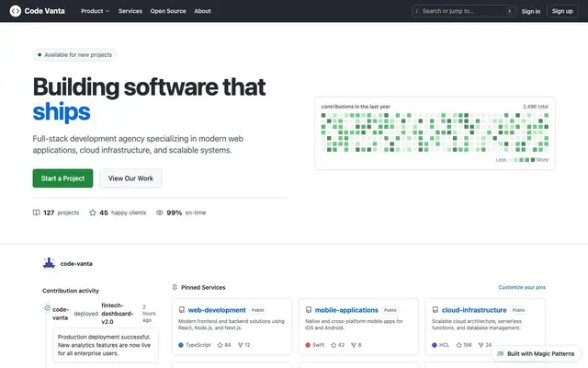
Task: Click the slash shortcut icon in search box
Action: [x=416, y=11]
